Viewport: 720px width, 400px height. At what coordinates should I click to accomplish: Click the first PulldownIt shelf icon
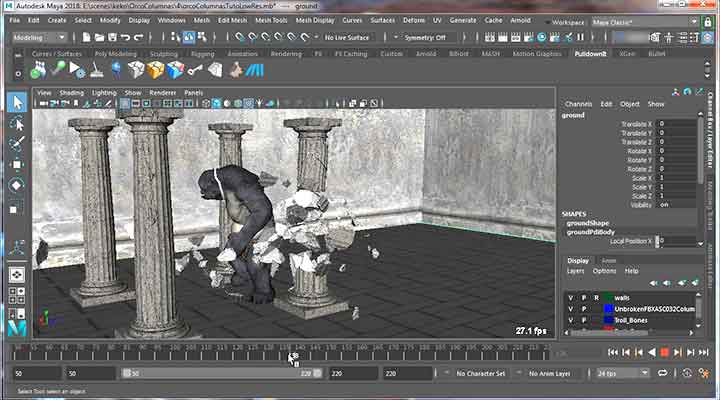tap(38, 70)
